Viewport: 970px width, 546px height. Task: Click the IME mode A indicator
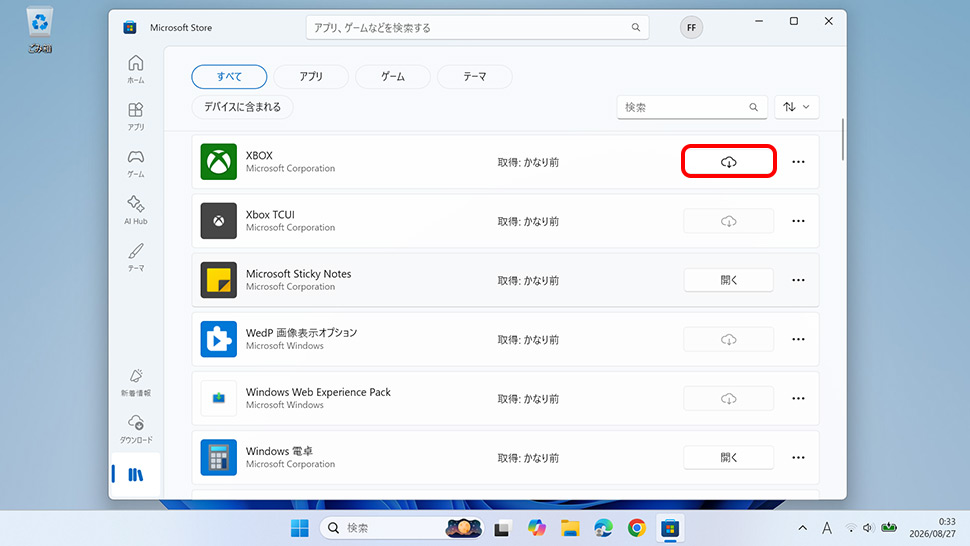point(826,528)
